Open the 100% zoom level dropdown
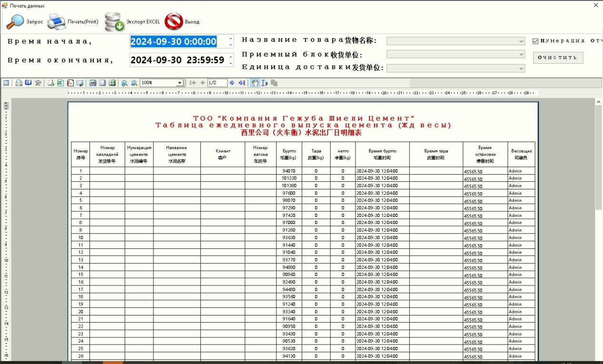 (x=179, y=83)
